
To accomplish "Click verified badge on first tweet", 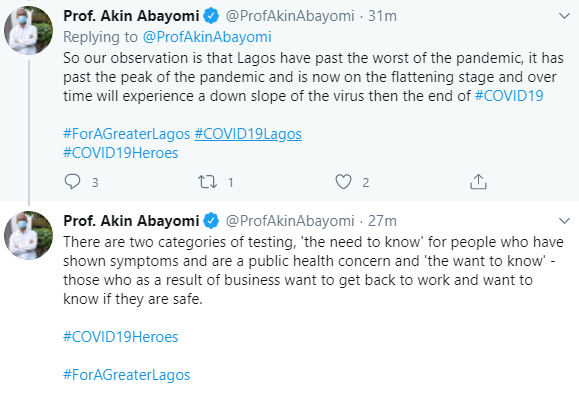I will tap(211, 16).
